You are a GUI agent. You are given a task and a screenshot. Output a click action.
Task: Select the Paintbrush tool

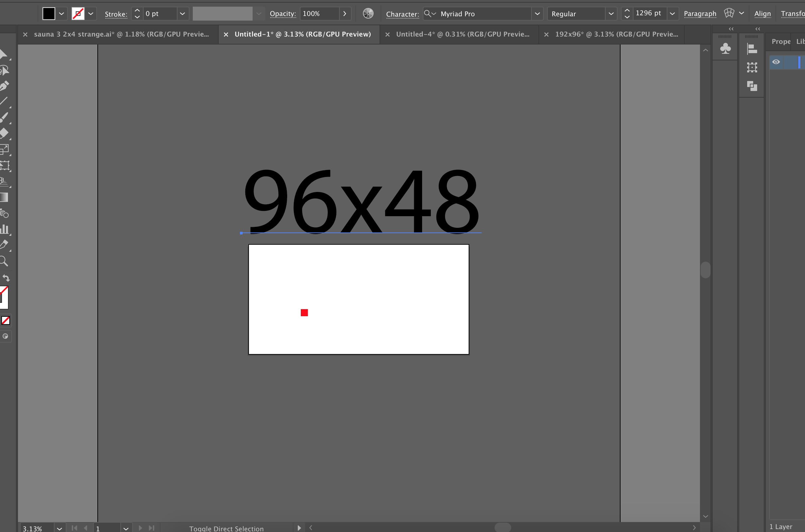click(x=4, y=118)
